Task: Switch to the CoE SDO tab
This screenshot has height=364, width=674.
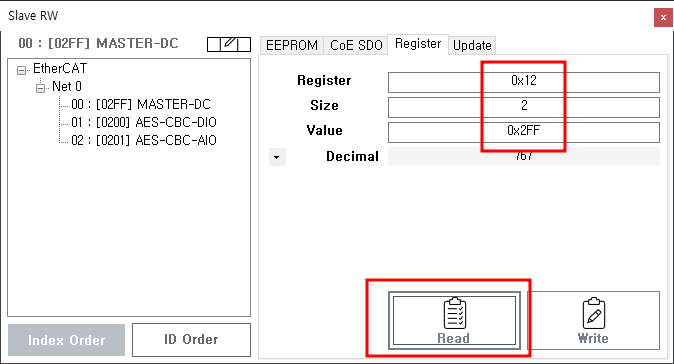Action: 356,45
